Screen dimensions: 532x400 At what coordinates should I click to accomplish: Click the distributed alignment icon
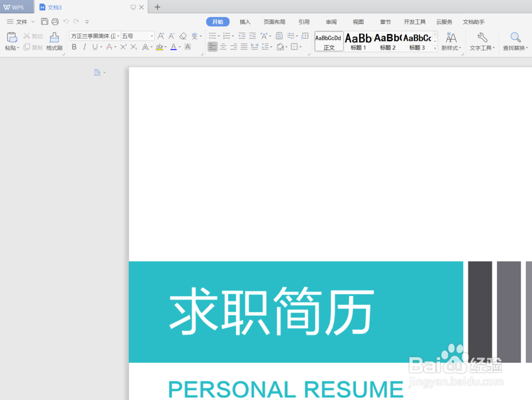pos(254,47)
